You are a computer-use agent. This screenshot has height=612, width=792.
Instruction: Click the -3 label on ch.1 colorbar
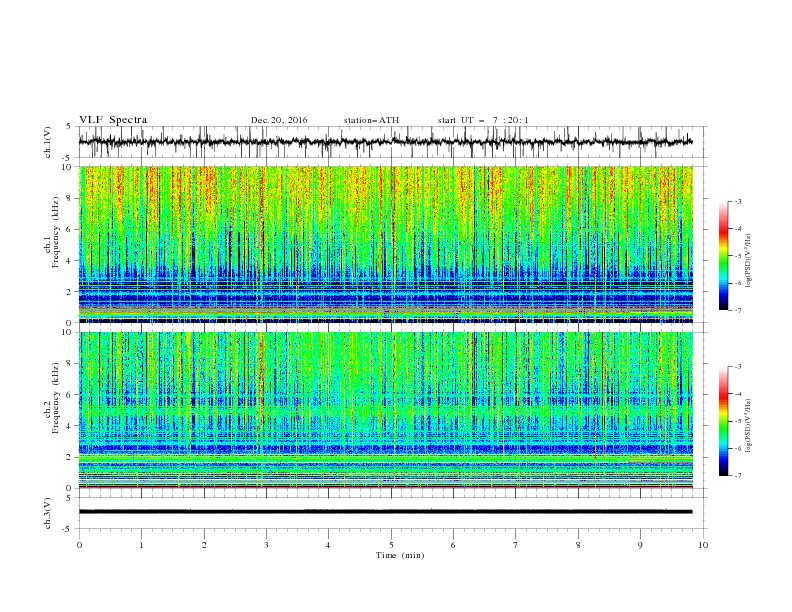tap(738, 202)
